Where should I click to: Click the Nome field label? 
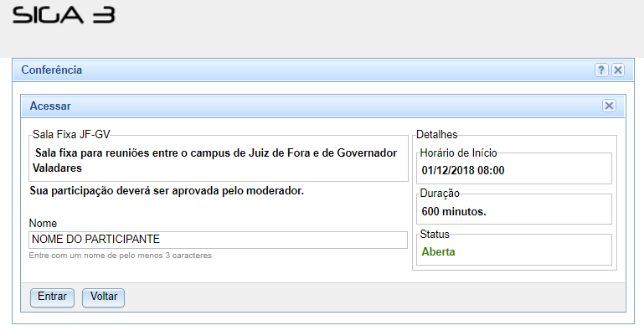coord(43,224)
